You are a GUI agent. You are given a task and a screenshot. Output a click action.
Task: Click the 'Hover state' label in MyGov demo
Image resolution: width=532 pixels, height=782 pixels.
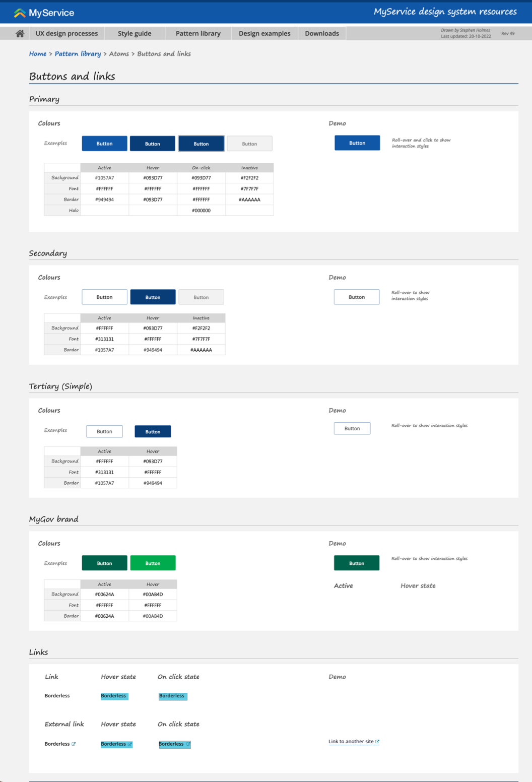click(418, 585)
